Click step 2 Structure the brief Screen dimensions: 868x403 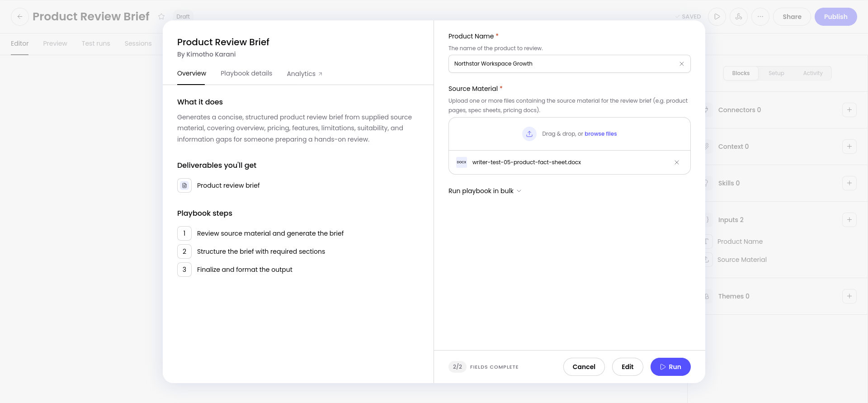[x=251, y=251]
